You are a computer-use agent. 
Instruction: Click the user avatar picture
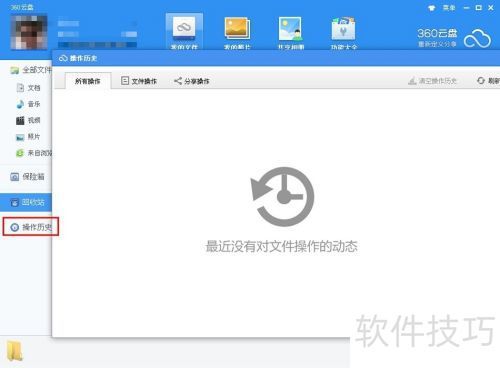[x=29, y=32]
